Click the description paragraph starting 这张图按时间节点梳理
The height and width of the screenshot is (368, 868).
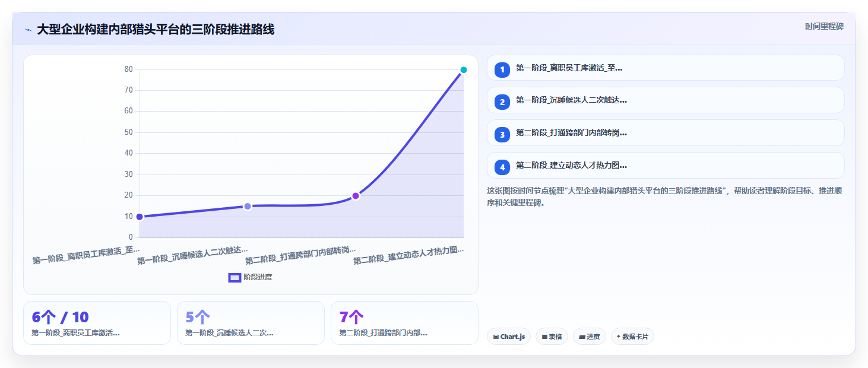point(664,196)
